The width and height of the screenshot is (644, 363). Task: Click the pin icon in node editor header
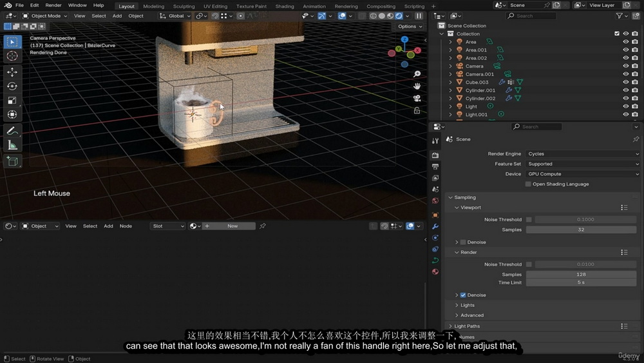[x=263, y=226]
